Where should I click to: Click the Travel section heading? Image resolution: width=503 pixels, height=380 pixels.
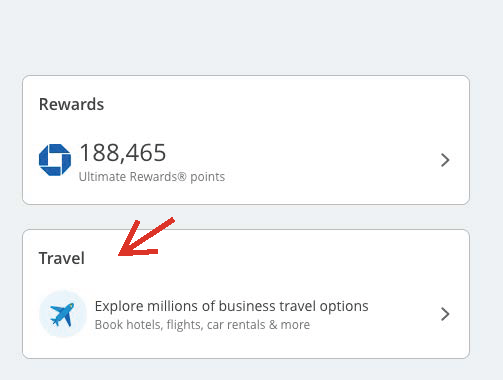click(x=62, y=258)
